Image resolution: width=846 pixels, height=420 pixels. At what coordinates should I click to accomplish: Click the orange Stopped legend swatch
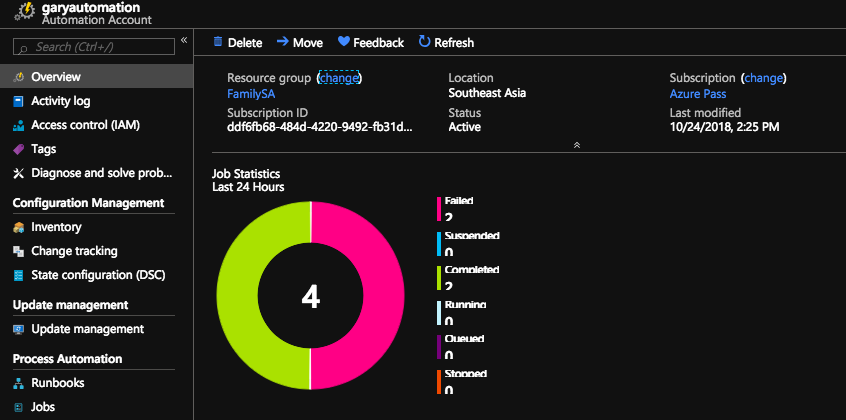[439, 382]
